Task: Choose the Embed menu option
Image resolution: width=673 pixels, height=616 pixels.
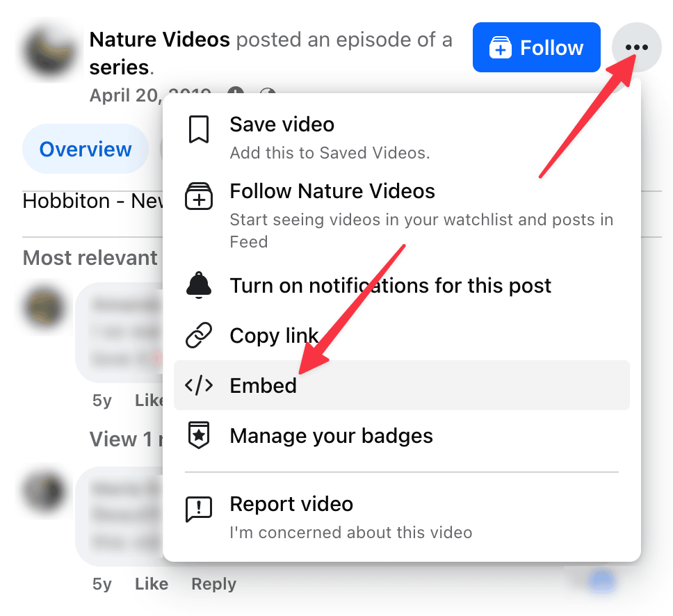Action: 402,385
